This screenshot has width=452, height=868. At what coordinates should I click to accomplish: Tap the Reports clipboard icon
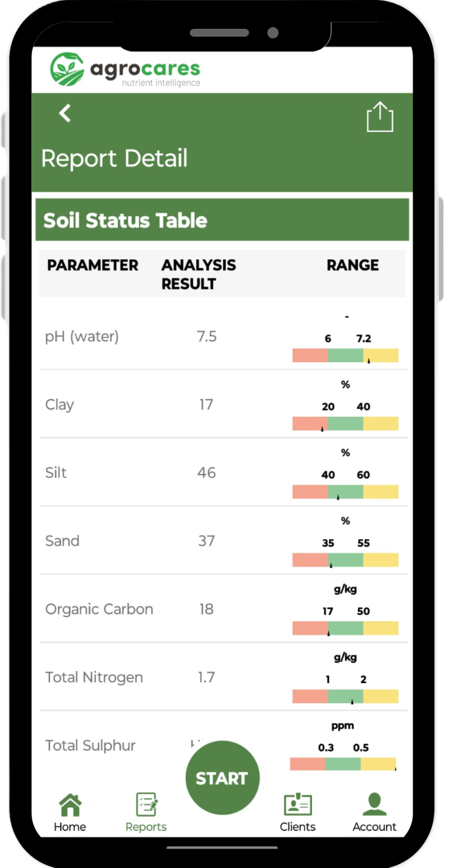pyautogui.click(x=146, y=804)
